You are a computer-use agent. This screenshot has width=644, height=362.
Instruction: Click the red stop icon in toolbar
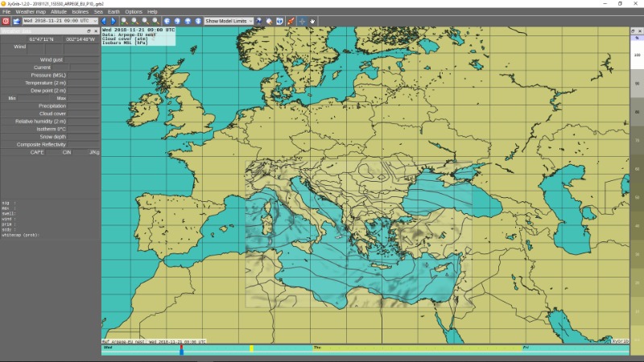pyautogui.click(x=6, y=21)
